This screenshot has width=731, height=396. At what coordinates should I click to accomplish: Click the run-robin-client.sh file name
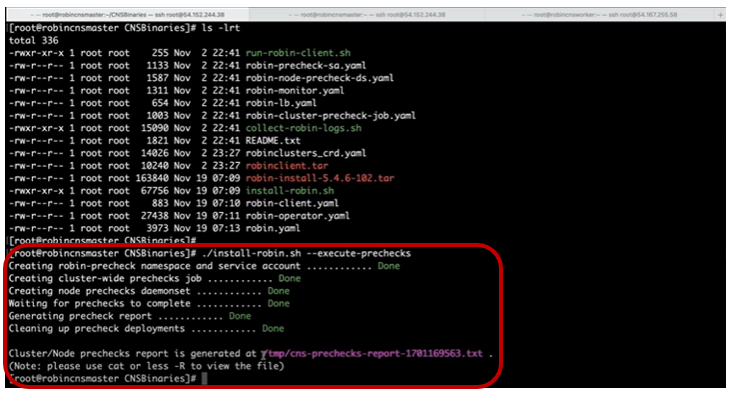298,53
